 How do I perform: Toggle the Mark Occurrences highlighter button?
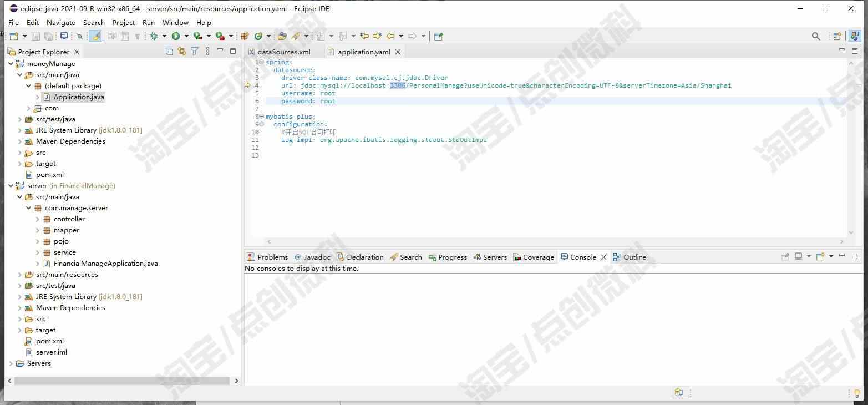(95, 36)
